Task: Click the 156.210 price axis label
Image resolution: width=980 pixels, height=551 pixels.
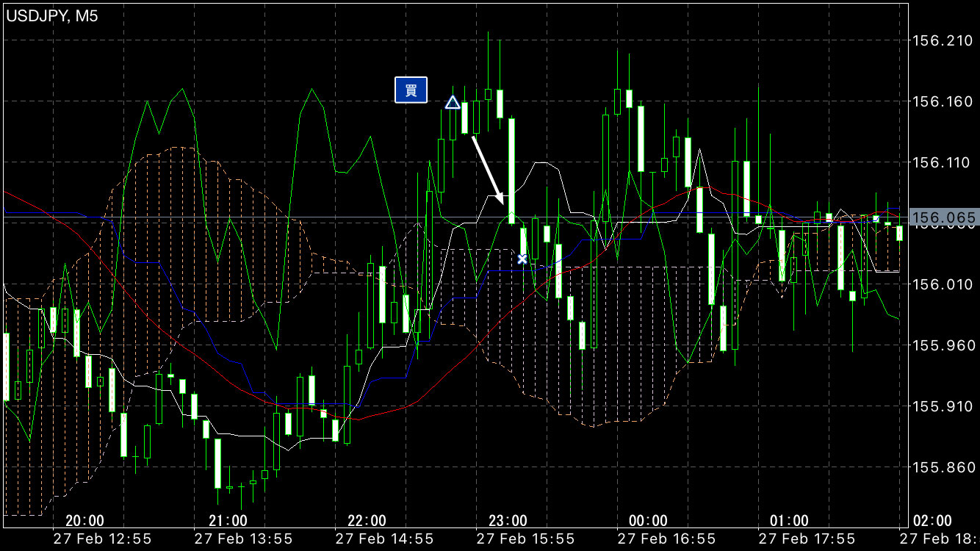Action: point(943,40)
